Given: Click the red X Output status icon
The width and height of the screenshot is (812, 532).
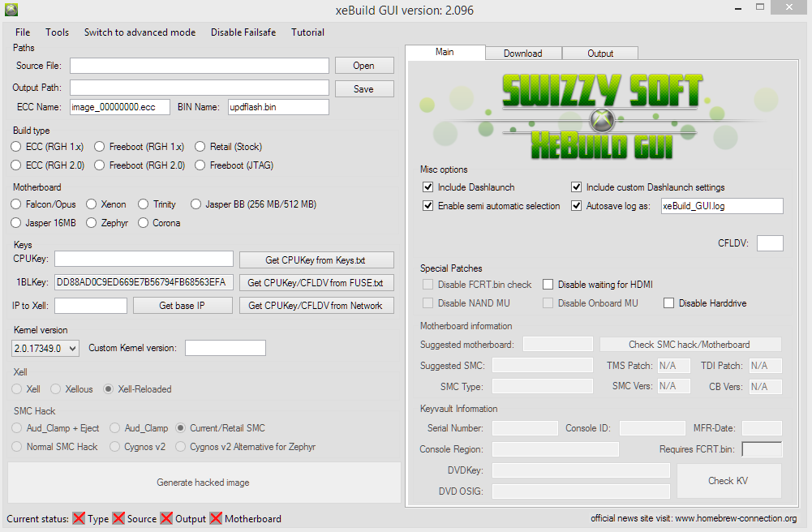Looking at the screenshot, I should click(166, 518).
